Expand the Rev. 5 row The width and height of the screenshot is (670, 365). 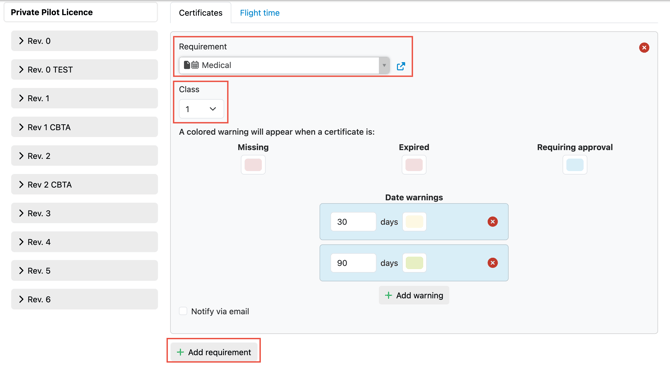point(84,271)
